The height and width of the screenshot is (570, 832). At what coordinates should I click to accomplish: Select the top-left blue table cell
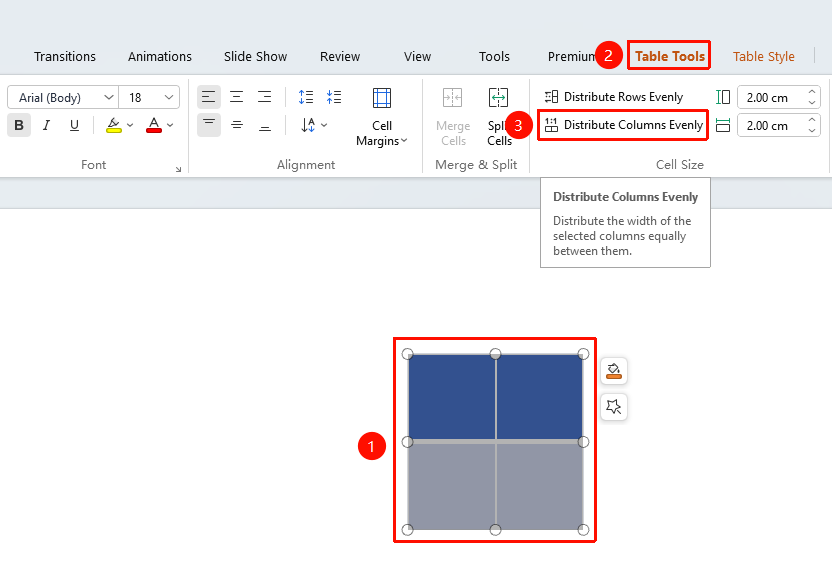tap(452, 397)
